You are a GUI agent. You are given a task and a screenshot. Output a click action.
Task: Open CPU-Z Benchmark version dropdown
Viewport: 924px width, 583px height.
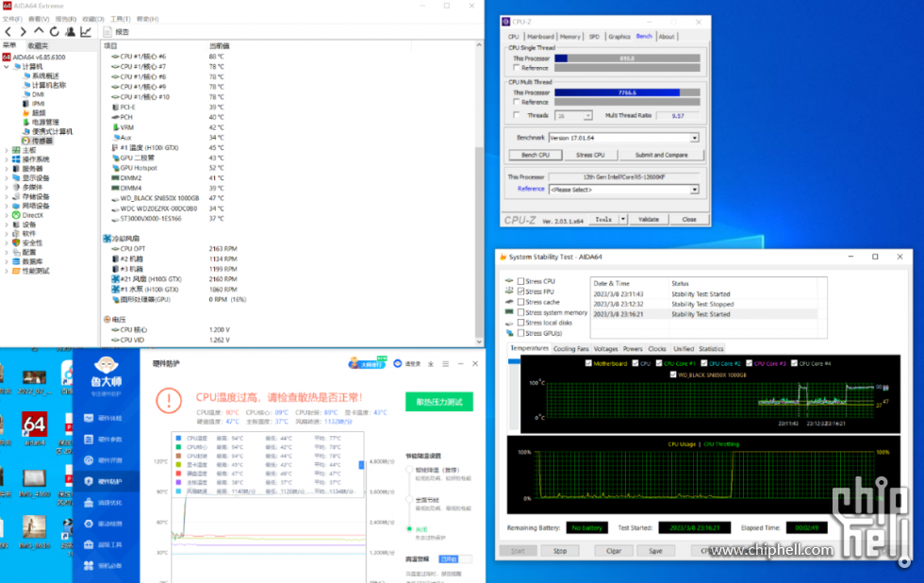pos(695,138)
